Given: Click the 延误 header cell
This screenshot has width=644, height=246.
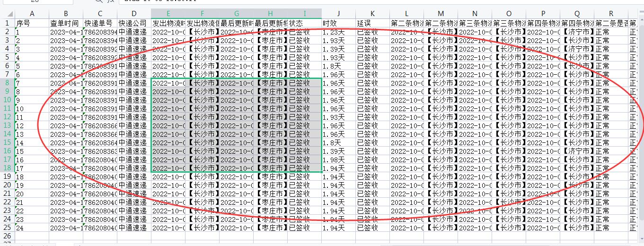Looking at the screenshot, I should coord(372,23).
